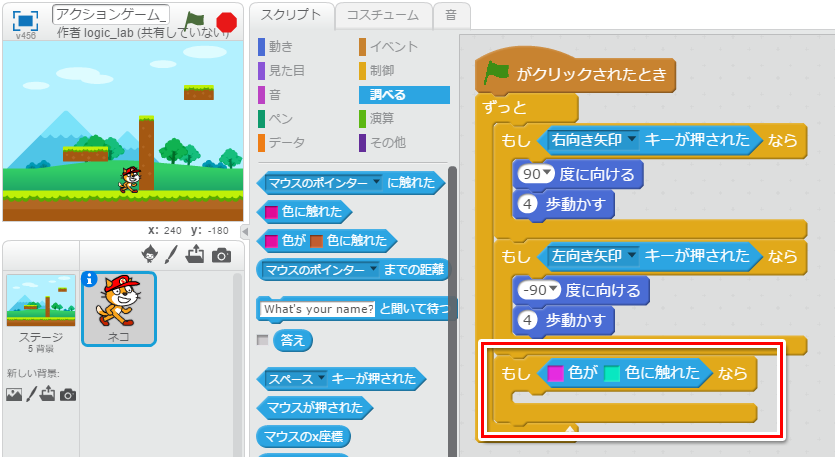Pick magenta swatch in script's 色が block
This screenshot has height=457, width=835.
point(555,373)
